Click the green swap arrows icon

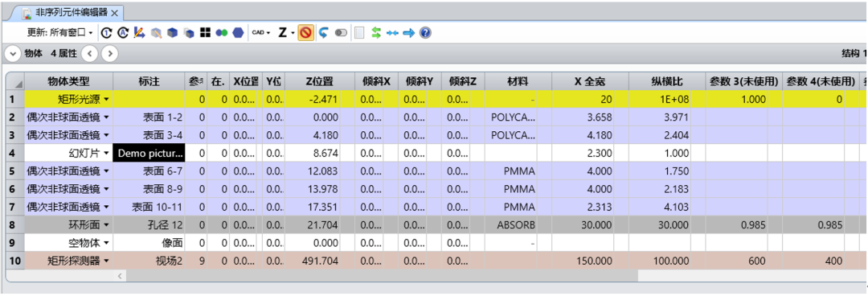pos(376,33)
